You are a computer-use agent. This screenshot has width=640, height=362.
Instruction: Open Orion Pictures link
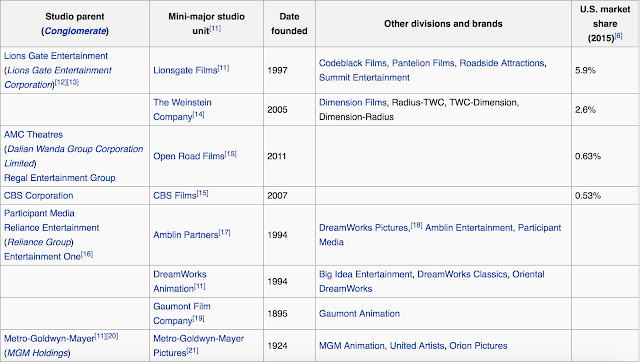(x=478, y=346)
